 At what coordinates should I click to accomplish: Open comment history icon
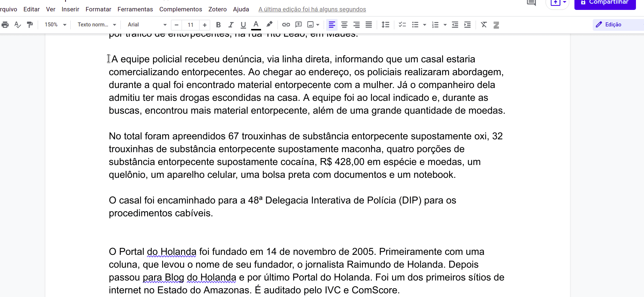(x=531, y=3)
